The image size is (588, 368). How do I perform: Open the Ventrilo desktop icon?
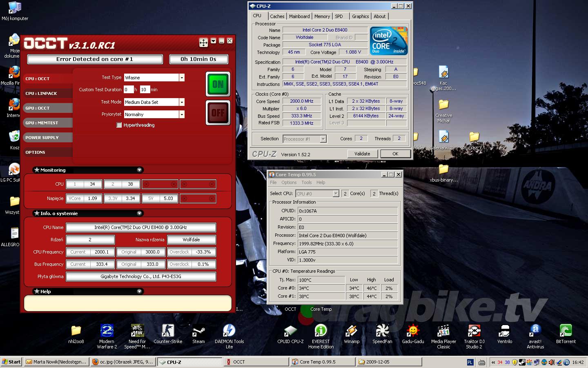tap(505, 333)
